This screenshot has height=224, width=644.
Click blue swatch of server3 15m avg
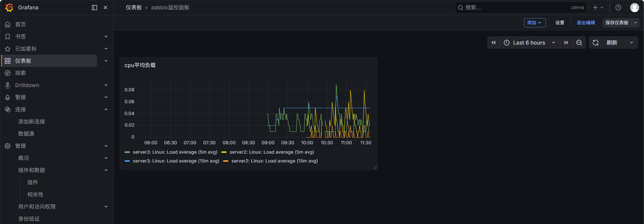(127, 161)
